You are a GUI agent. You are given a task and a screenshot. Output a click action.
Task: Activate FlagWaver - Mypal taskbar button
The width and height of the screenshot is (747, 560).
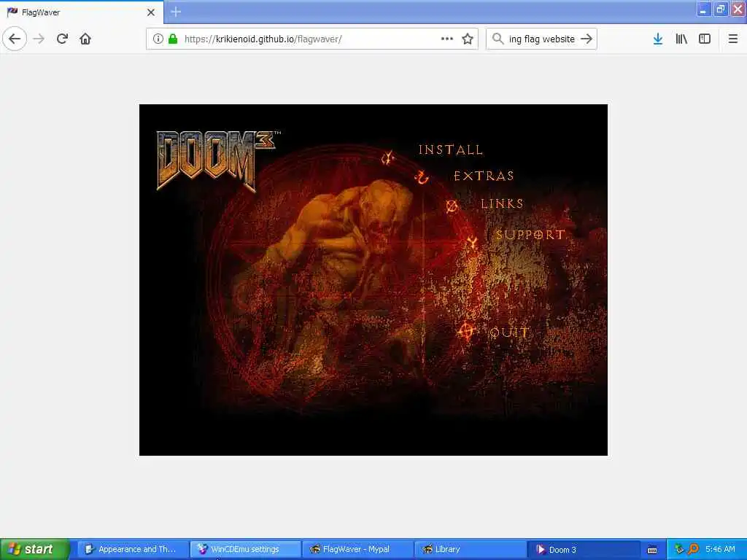coord(357,549)
